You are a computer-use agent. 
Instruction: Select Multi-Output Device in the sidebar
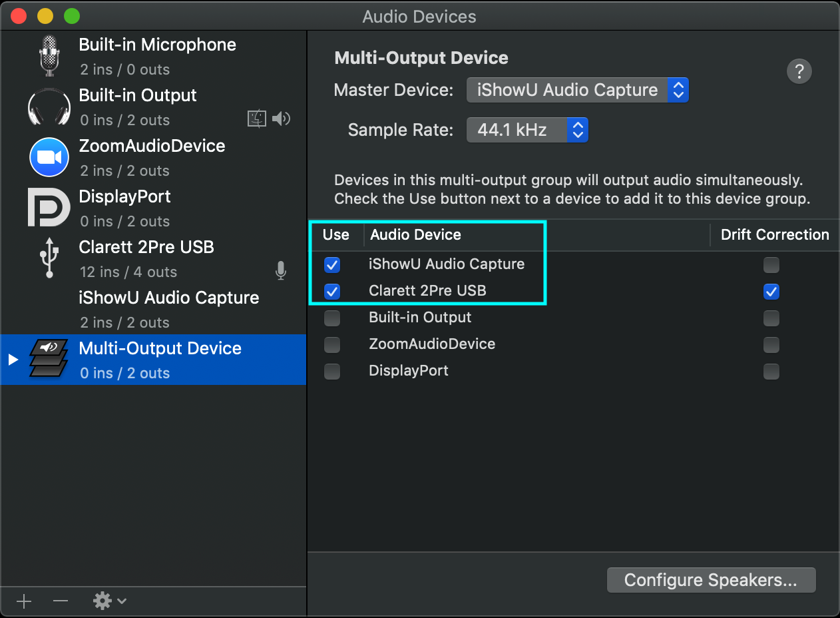point(153,360)
